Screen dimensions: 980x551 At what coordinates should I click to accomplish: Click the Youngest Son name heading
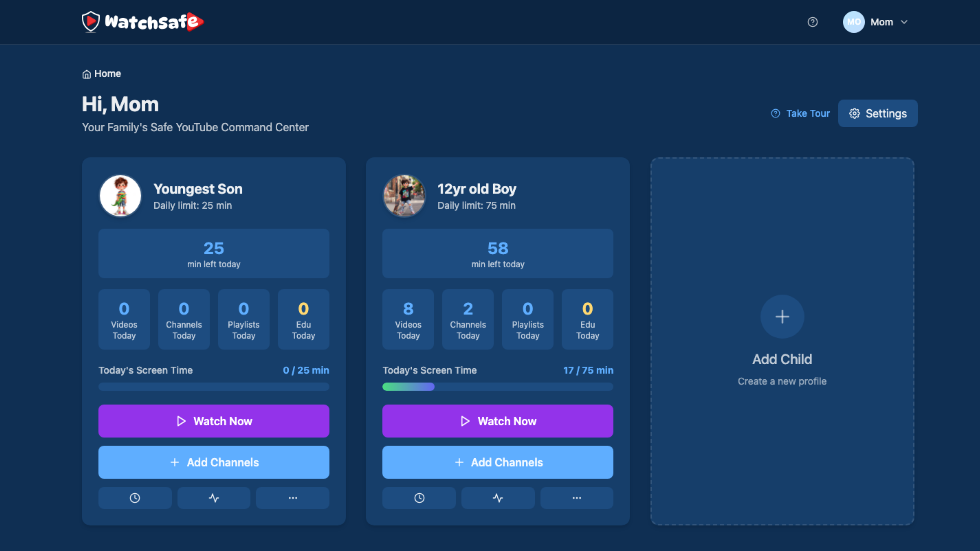click(x=198, y=189)
